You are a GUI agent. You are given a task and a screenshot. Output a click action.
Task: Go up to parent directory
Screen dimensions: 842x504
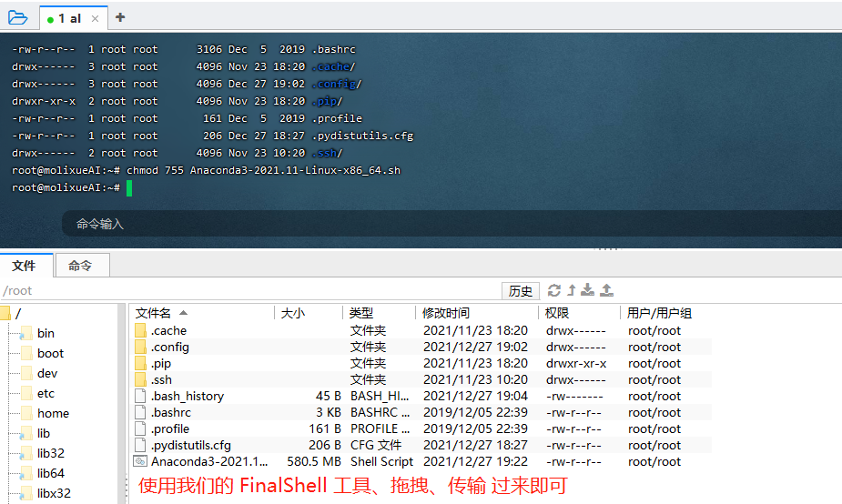[572, 290]
